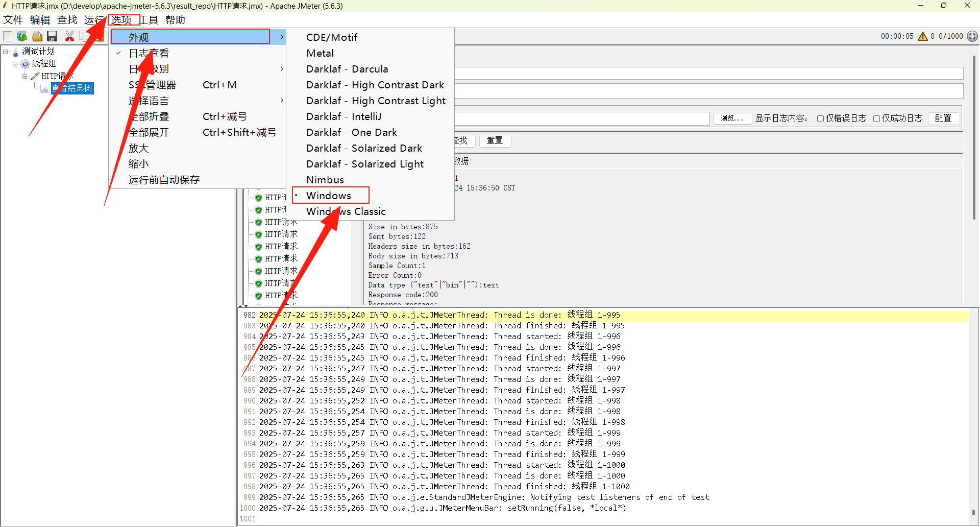Collapse the HTTP请求 tree node
The image size is (980, 527).
pos(25,76)
